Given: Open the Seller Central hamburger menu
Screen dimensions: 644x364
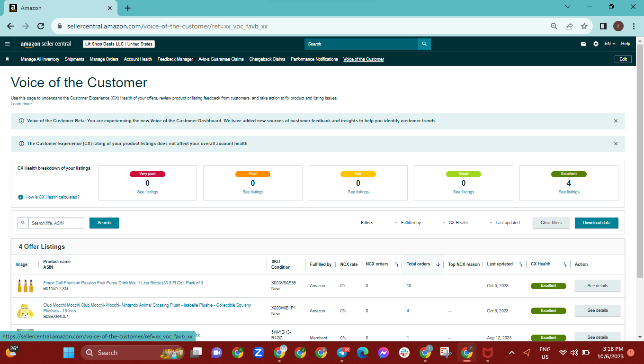Looking at the screenshot, I should tap(7, 44).
